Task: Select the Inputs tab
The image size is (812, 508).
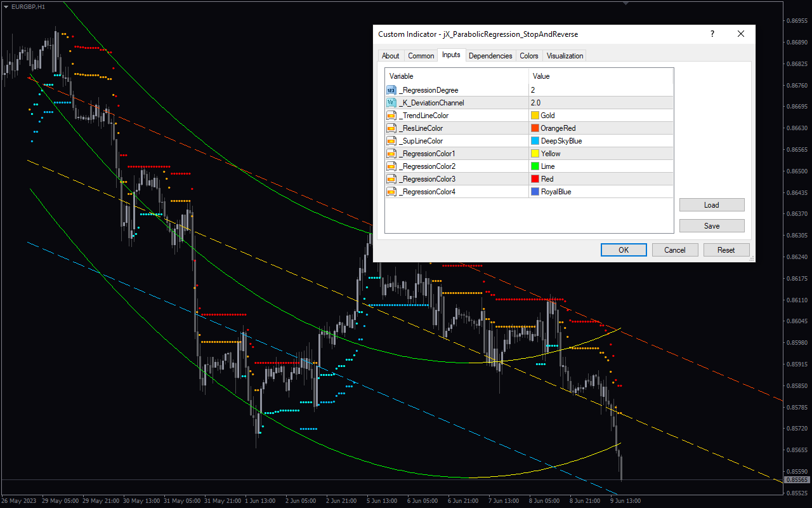Action: pyautogui.click(x=451, y=55)
